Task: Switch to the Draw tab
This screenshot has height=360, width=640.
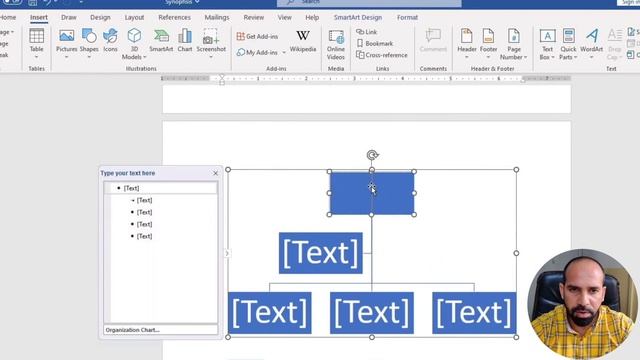Action: coord(69,18)
